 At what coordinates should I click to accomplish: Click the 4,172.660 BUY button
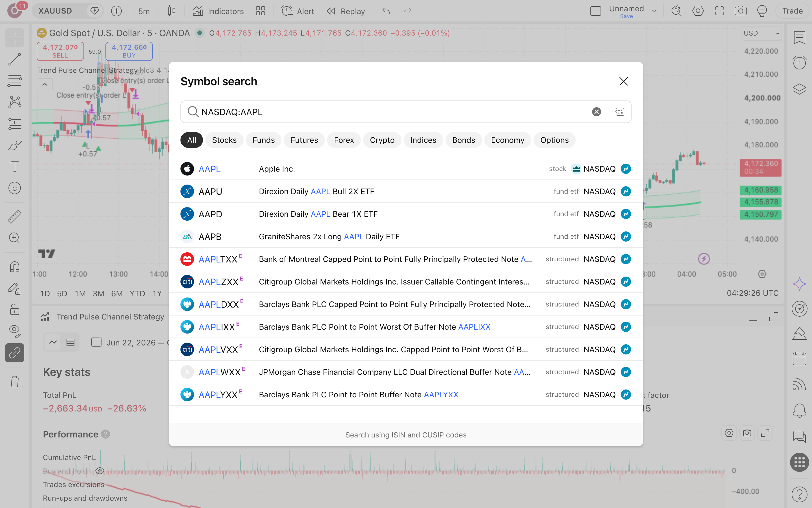point(129,51)
